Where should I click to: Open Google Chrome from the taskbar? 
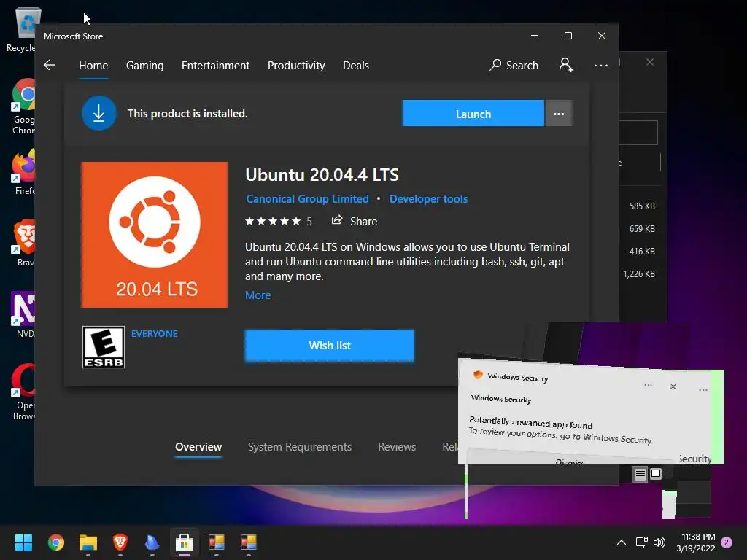point(56,542)
